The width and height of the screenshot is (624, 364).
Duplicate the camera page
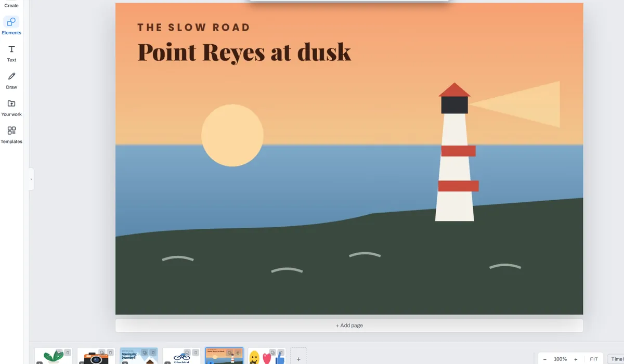[102, 353]
